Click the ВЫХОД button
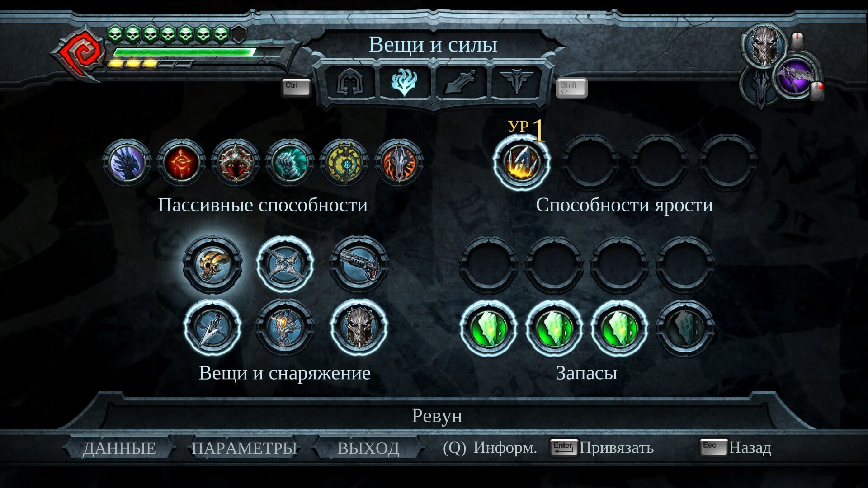This screenshot has width=868, height=488. pyautogui.click(x=368, y=448)
